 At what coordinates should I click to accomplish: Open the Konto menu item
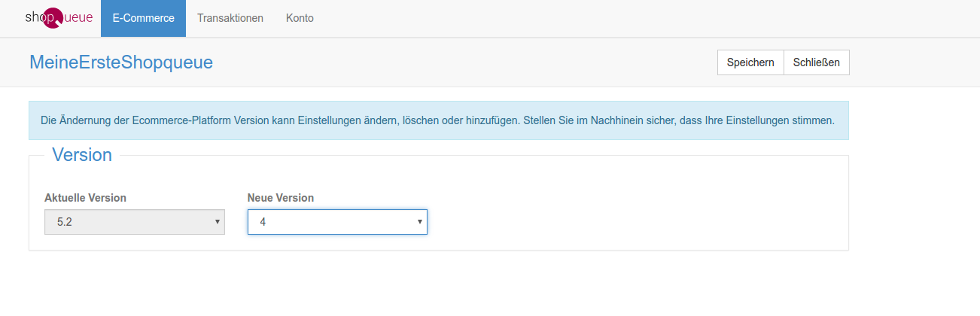point(300,18)
